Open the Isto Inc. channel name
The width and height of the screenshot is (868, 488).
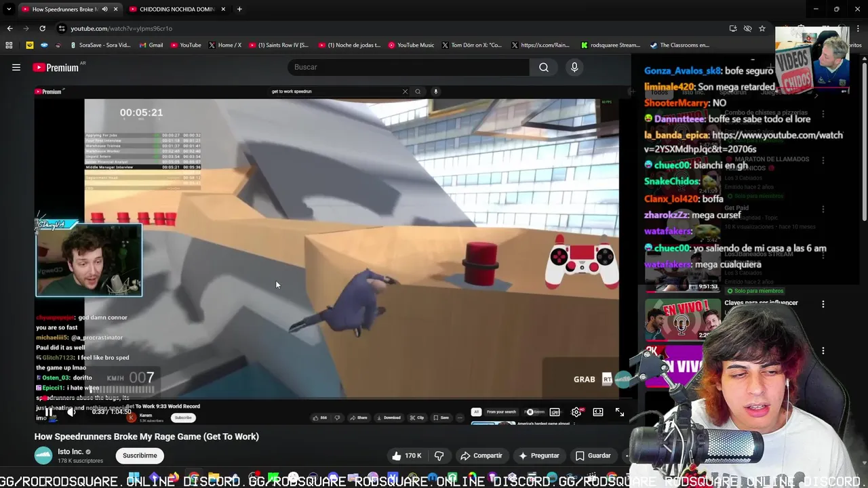tap(71, 451)
